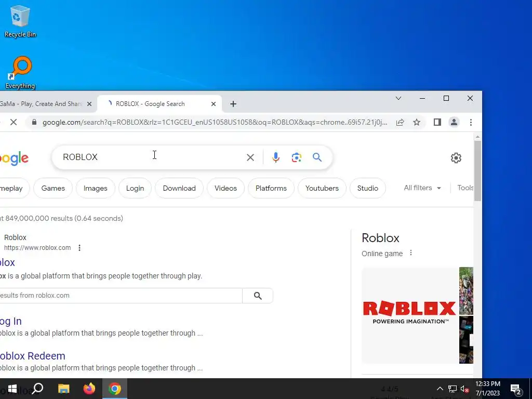Run the roblox.com site search button
Image resolution: width=532 pixels, height=399 pixels.
[258, 296]
